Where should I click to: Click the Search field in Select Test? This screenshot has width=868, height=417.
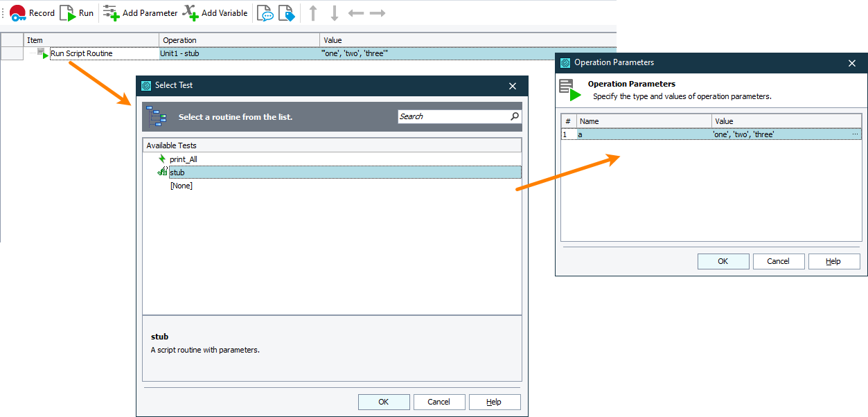[x=454, y=116]
